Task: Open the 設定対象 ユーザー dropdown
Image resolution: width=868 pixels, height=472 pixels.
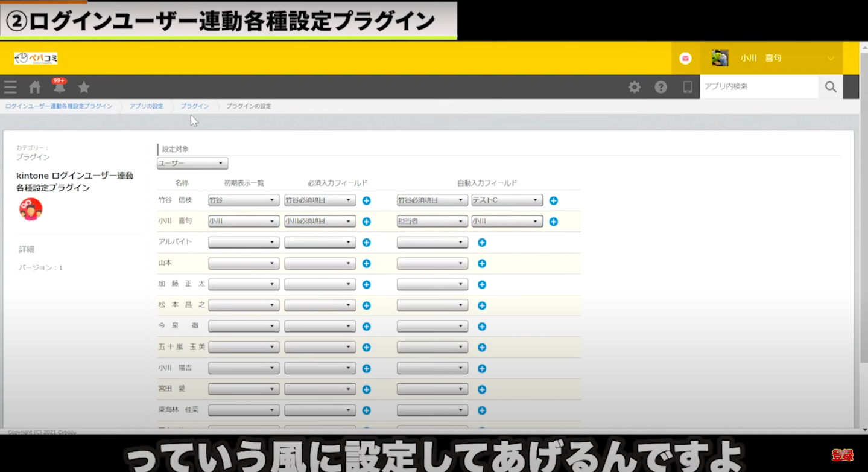Action: (192, 164)
